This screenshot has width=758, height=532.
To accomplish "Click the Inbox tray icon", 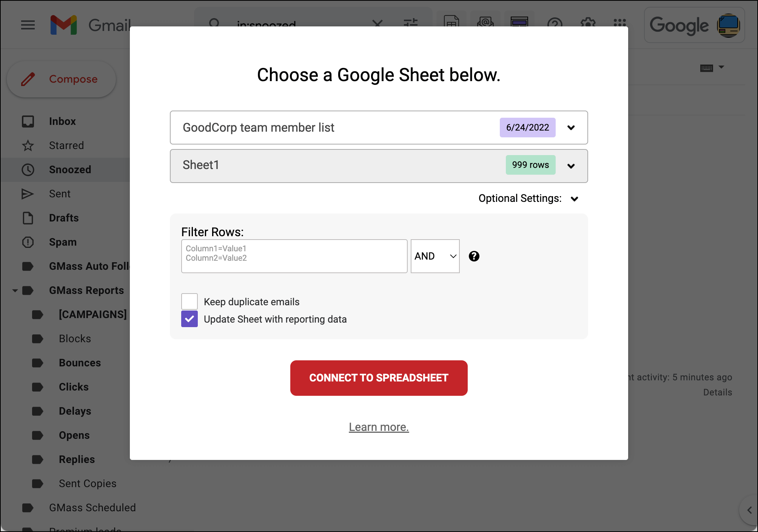I will click(28, 121).
